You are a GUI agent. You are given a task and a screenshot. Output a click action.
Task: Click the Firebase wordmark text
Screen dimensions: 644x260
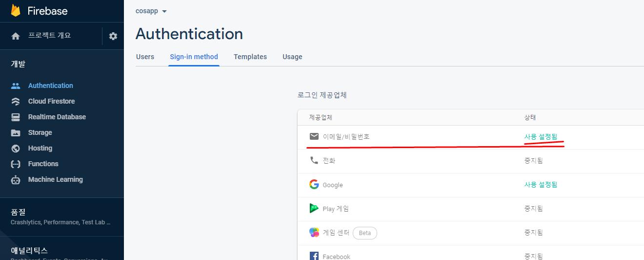47,11
